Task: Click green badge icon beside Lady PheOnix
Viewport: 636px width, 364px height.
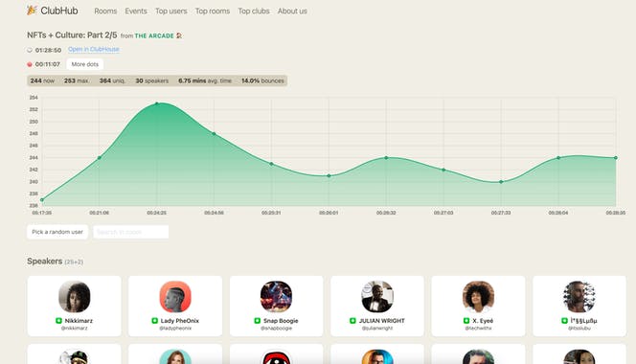Action: [x=154, y=321]
